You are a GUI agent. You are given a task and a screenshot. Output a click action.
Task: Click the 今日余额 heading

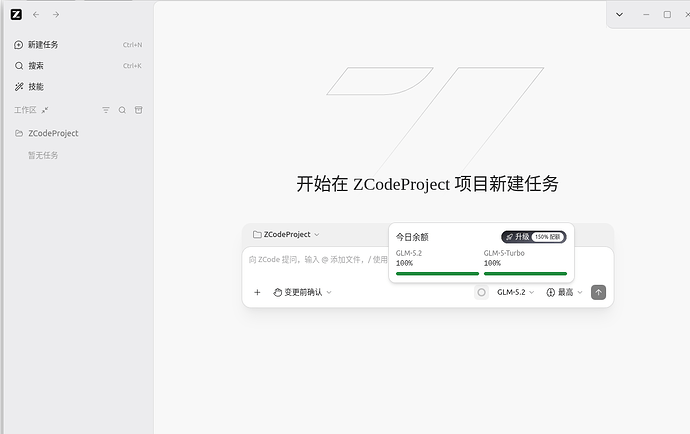click(x=412, y=237)
